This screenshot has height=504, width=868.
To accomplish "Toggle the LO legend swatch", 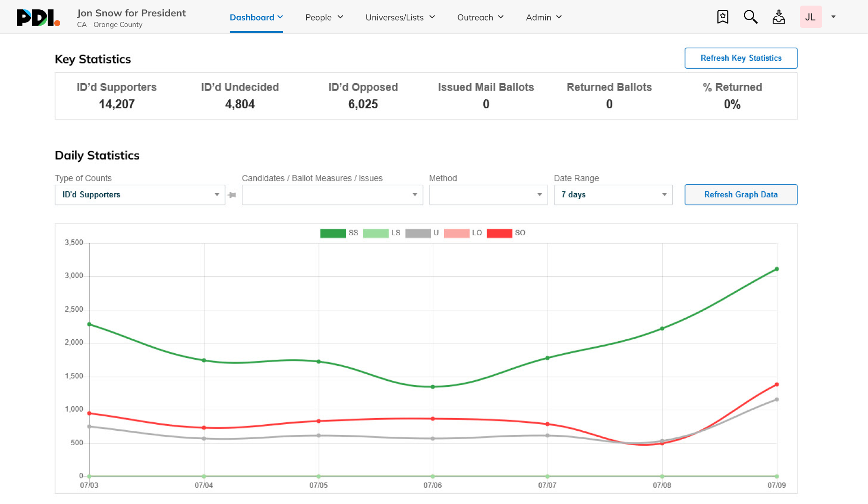I will tap(457, 233).
